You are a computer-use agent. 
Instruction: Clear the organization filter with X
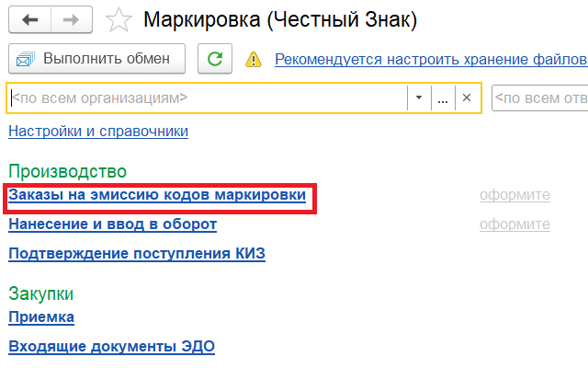click(467, 98)
